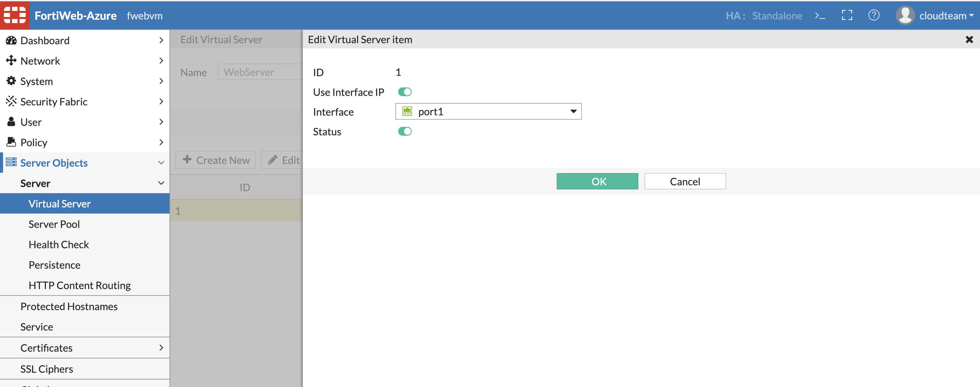Open the help question mark icon
The image size is (980, 387).
873,16
